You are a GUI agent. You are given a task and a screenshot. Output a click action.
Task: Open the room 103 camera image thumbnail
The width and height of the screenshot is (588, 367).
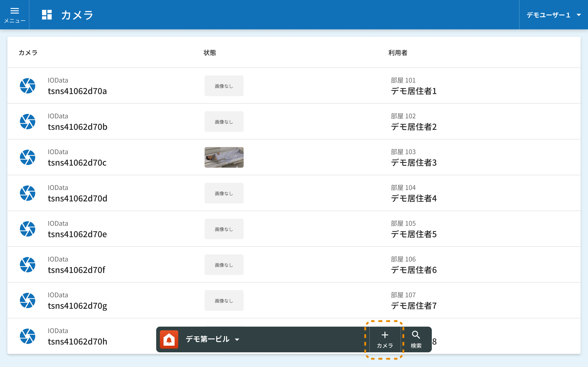224,157
